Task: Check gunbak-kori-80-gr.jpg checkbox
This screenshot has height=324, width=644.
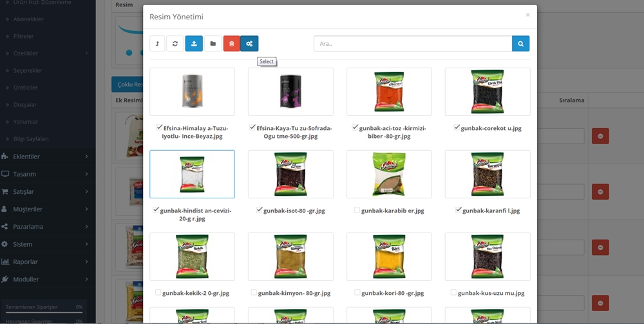Action: click(x=357, y=292)
